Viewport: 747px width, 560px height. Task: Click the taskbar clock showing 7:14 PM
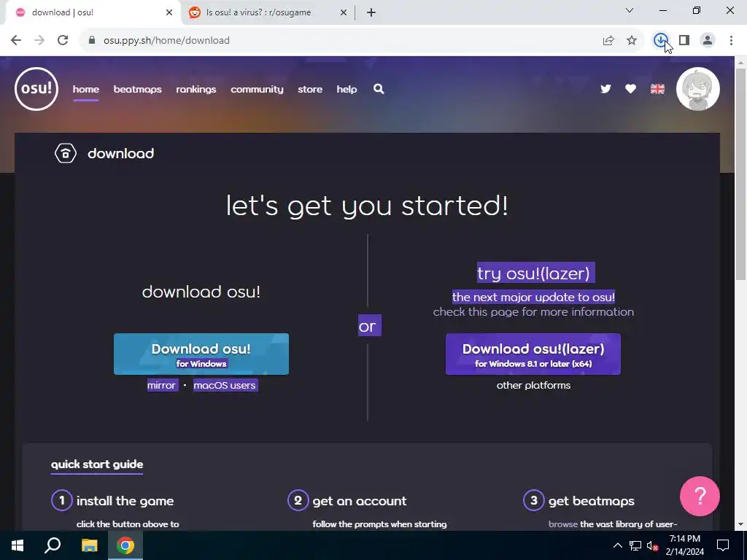(684, 545)
